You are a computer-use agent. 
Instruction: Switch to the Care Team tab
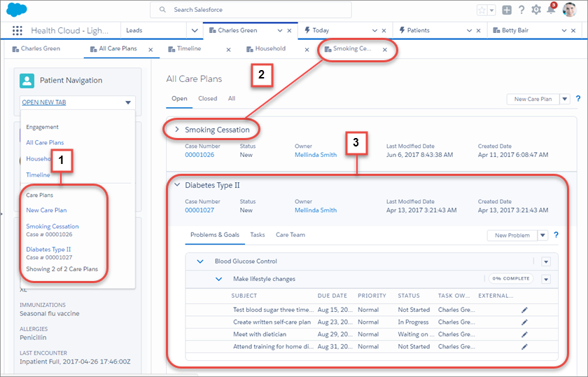coord(290,235)
